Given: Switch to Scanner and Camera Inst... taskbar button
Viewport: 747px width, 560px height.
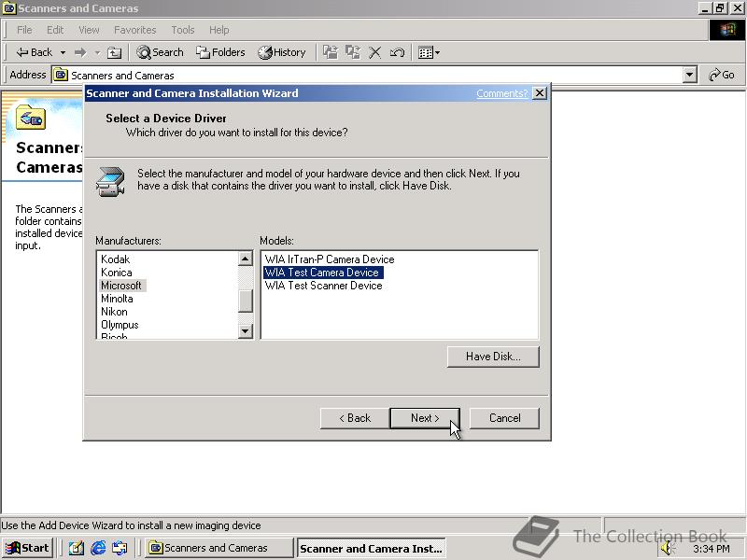Looking at the screenshot, I should 371,549.
